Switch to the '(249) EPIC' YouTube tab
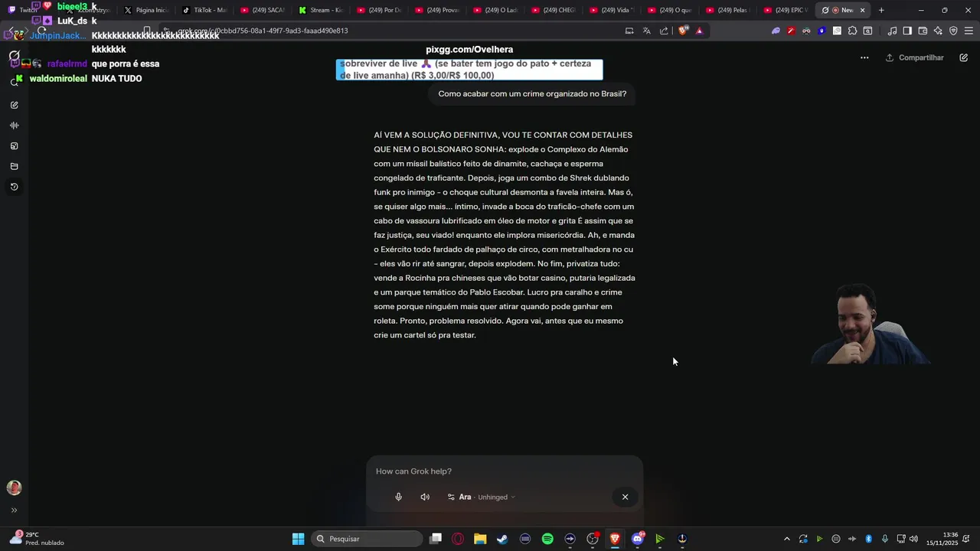Image resolution: width=980 pixels, height=551 pixels. pyautogui.click(x=787, y=10)
